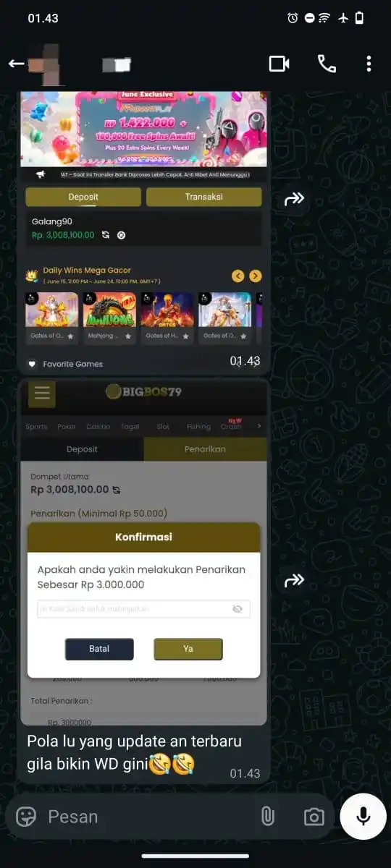The image size is (391, 868).
Task: Open the BIGBOS79 hamburger menu
Action: click(x=41, y=393)
